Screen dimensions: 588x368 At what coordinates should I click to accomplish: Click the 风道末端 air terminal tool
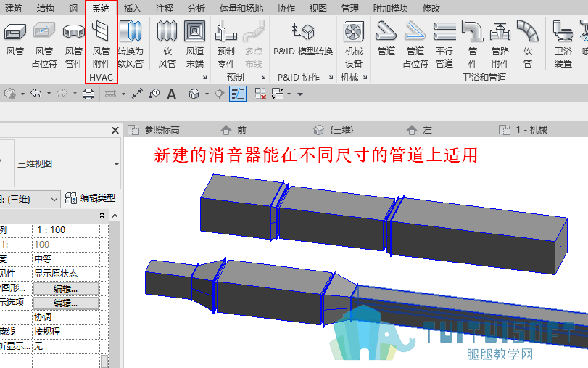[195, 44]
